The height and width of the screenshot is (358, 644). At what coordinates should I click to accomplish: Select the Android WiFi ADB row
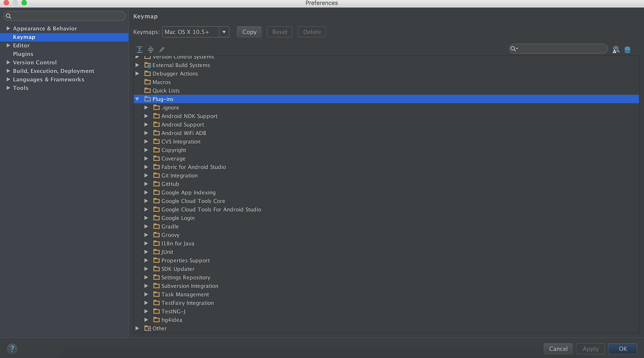[386, 133]
